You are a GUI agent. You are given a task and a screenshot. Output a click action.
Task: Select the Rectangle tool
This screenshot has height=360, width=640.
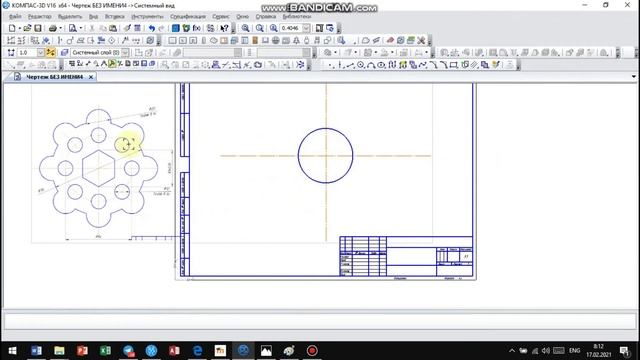(x=454, y=65)
